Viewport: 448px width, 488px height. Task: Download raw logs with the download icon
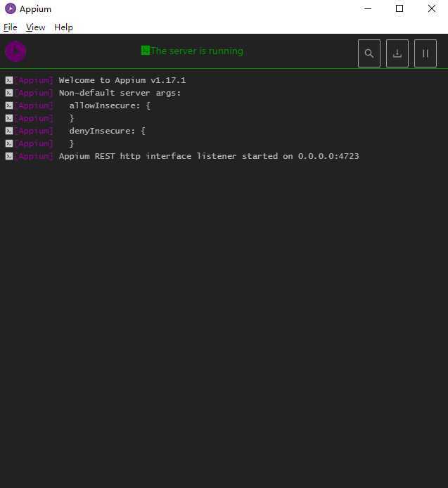pos(397,53)
